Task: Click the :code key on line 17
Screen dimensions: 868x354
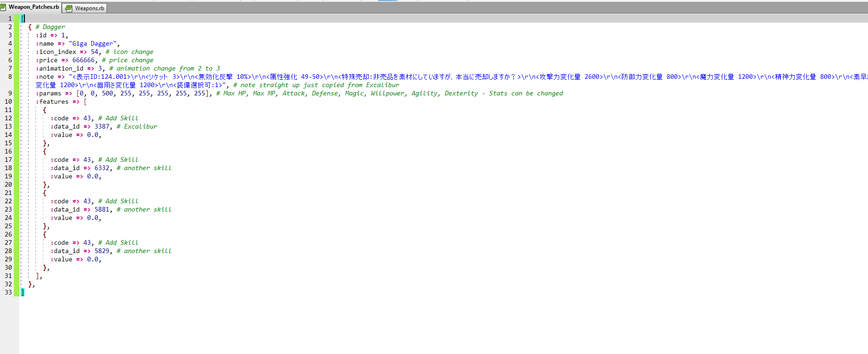Action: 59,159
